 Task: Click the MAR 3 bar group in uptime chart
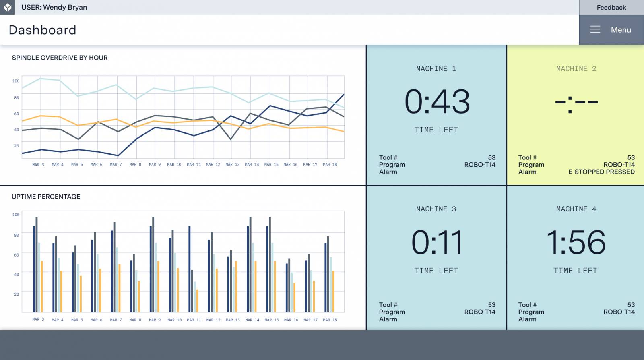click(38, 266)
